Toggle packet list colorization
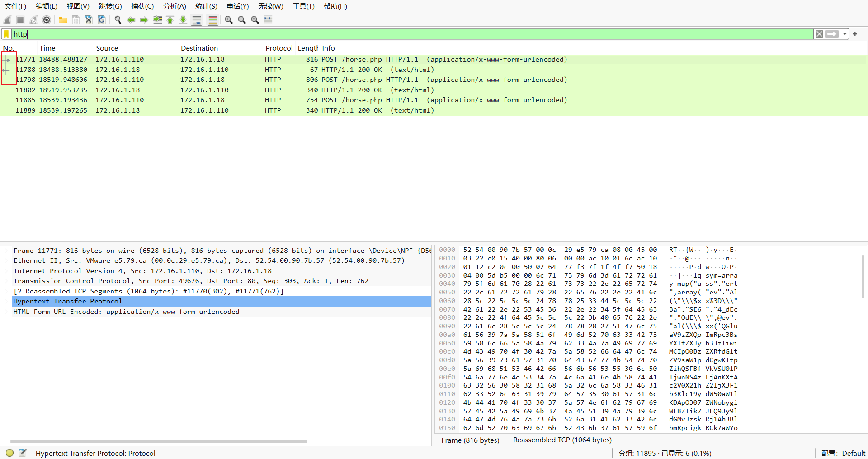 point(213,20)
